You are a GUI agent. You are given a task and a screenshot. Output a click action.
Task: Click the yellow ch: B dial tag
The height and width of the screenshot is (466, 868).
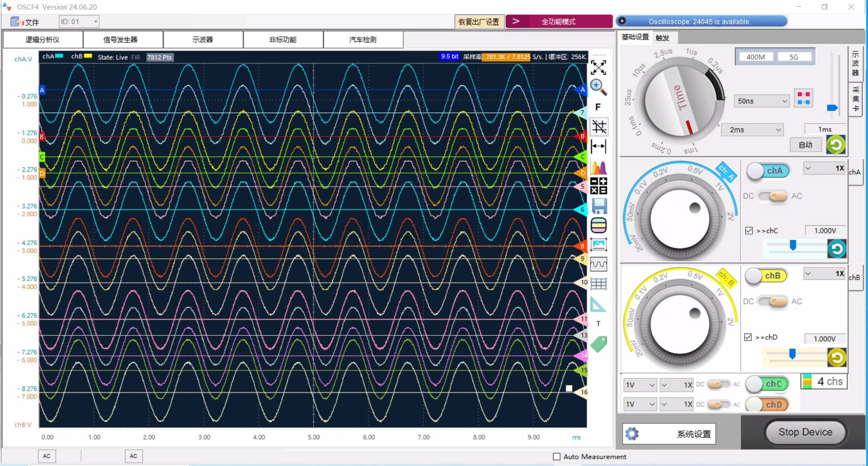point(726,279)
